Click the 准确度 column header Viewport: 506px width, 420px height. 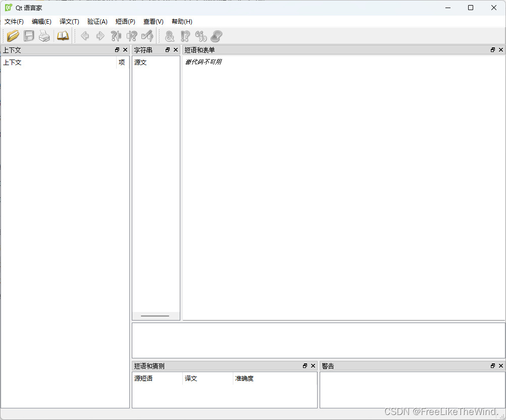coord(275,379)
